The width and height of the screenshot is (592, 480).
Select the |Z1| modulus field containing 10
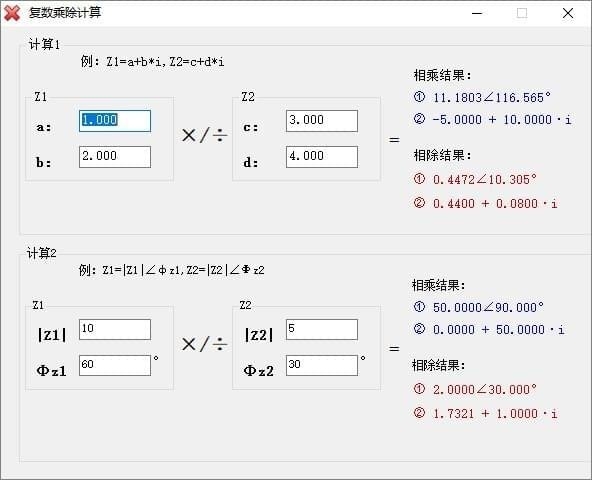tap(115, 329)
